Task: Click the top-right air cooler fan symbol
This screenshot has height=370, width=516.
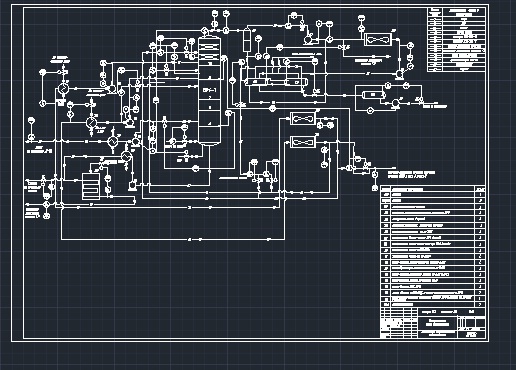Action: [378, 40]
